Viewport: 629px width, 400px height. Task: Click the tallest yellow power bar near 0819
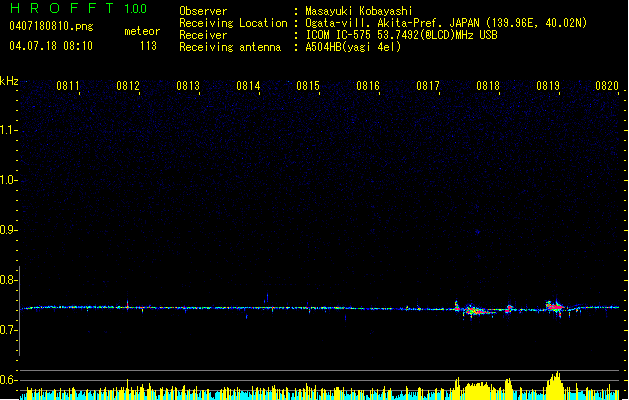[557, 385]
